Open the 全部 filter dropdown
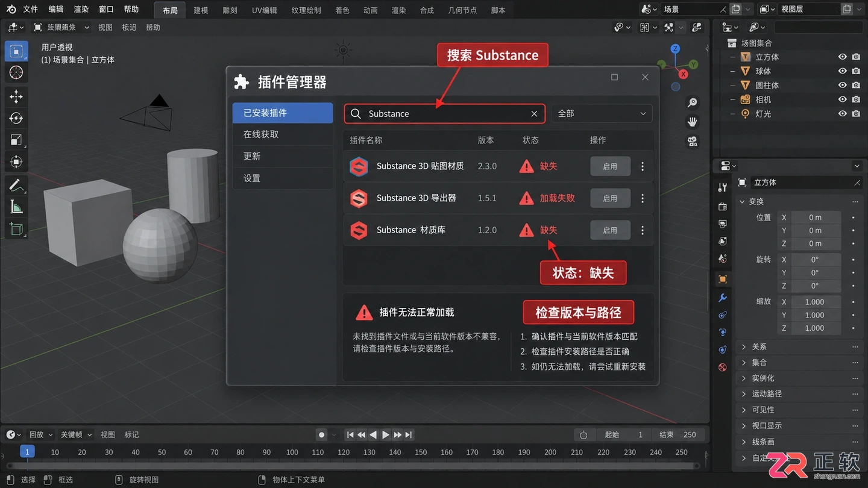868x488 pixels. coord(602,113)
